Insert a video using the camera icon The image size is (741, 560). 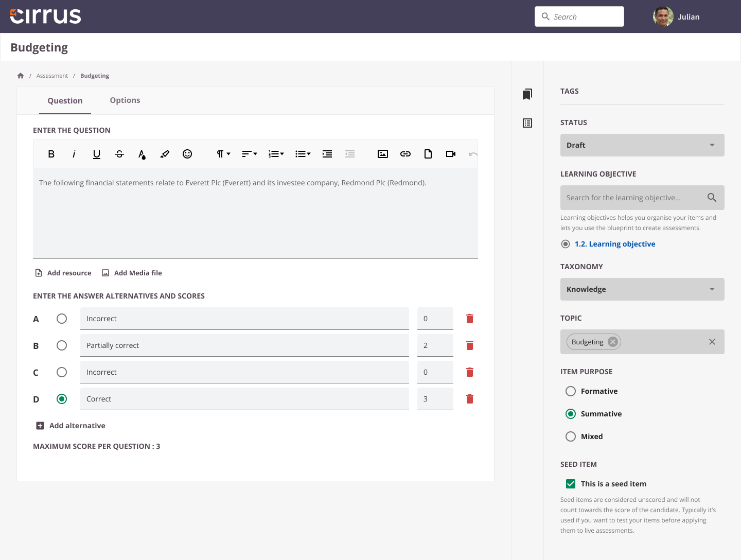coord(451,154)
